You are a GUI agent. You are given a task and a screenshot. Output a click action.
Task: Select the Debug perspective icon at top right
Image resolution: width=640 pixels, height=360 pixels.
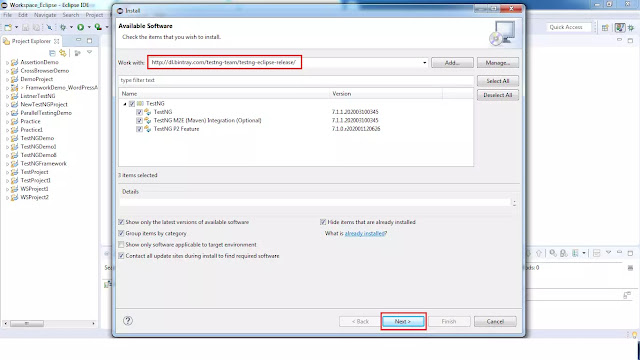(x=631, y=27)
